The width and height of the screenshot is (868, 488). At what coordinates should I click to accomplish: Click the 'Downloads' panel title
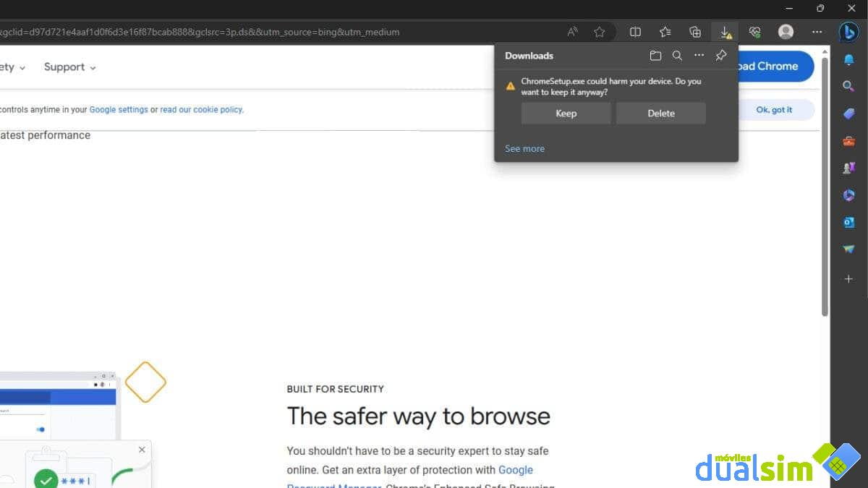pos(529,56)
